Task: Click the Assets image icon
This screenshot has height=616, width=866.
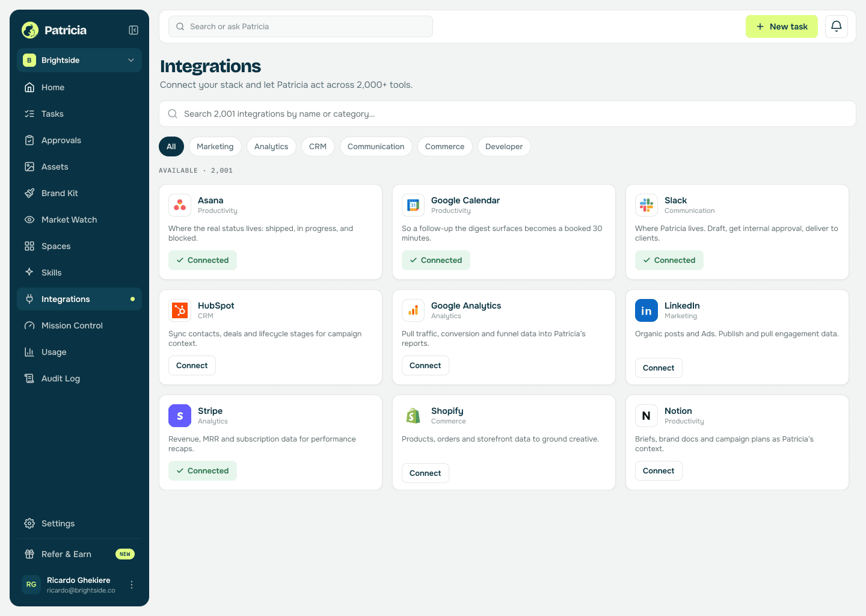Action: tap(29, 167)
